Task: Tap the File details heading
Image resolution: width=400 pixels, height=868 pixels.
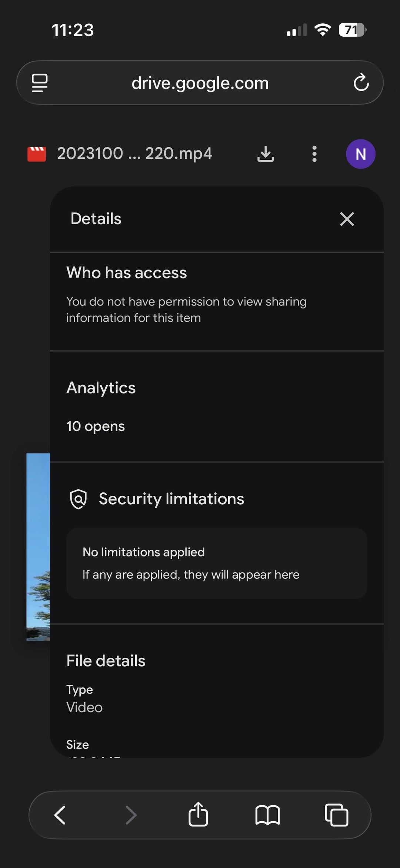Action: click(106, 661)
